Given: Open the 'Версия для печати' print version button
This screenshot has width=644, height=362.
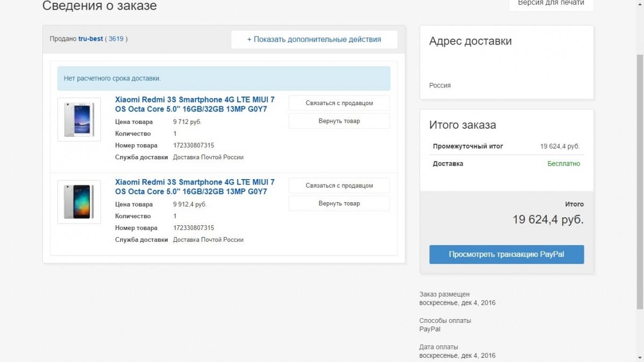Looking at the screenshot, I should pyautogui.click(x=551, y=4).
